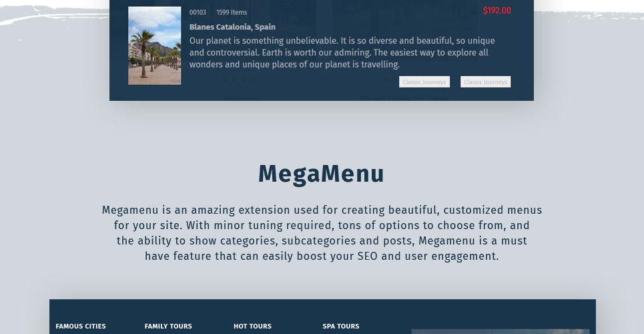Click the Megamenu description paragraph
Image resolution: width=644 pixels, height=334 pixels.
click(x=322, y=233)
